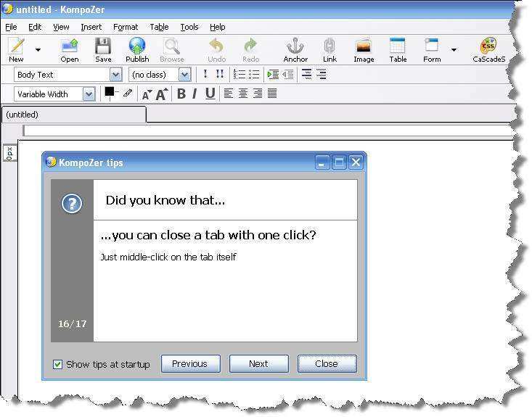Open the (no class) dropdown
Screen dimensions: 532x417
184,75
